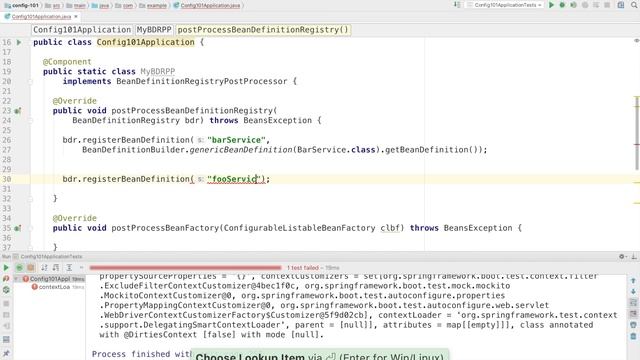The image size is (640, 360).
Task: Toggle auto-test icon in Run panel sidebar
Action: point(6,290)
